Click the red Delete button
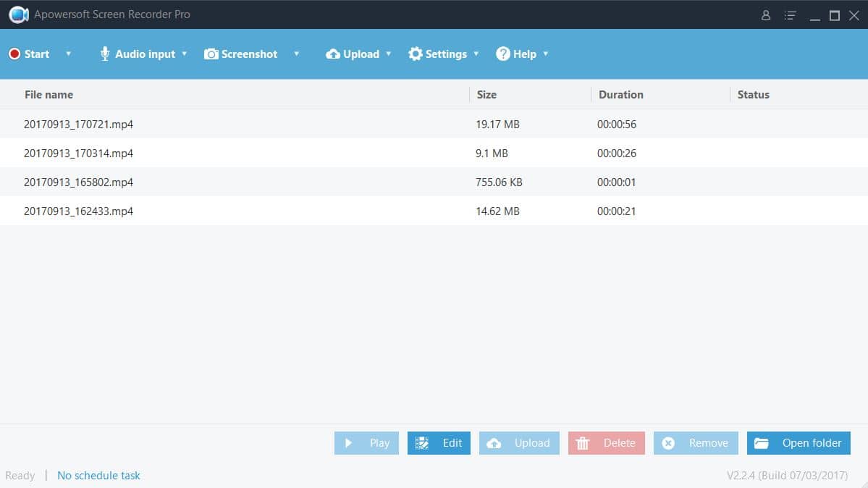This screenshot has height=488, width=868. (606, 443)
